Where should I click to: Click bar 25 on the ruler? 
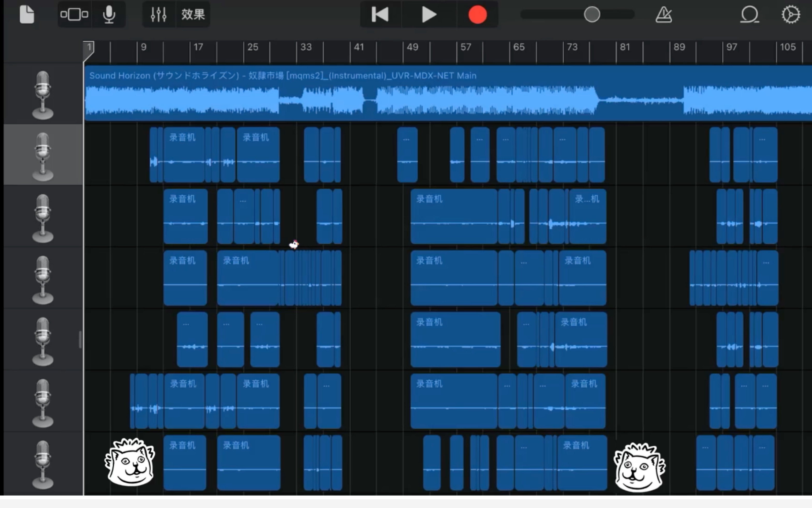point(253,47)
